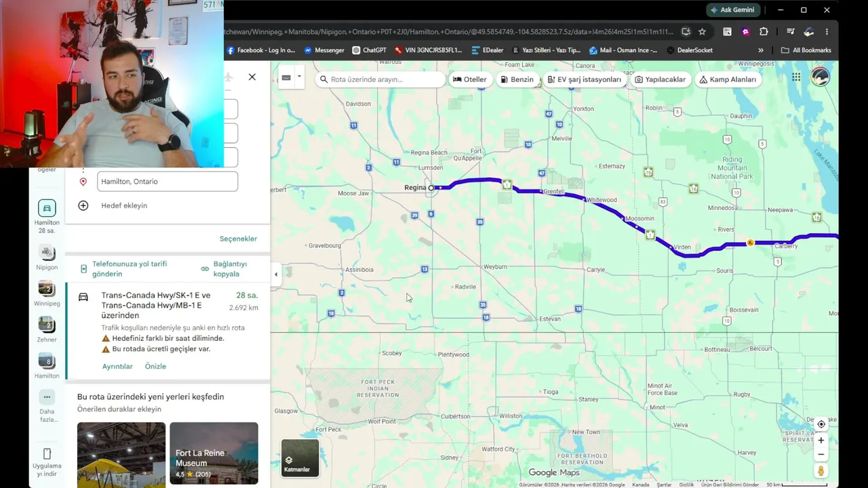Image resolution: width=868 pixels, height=488 pixels.
Task: Click the Hamilton, Ontario destination field
Action: coord(167,182)
